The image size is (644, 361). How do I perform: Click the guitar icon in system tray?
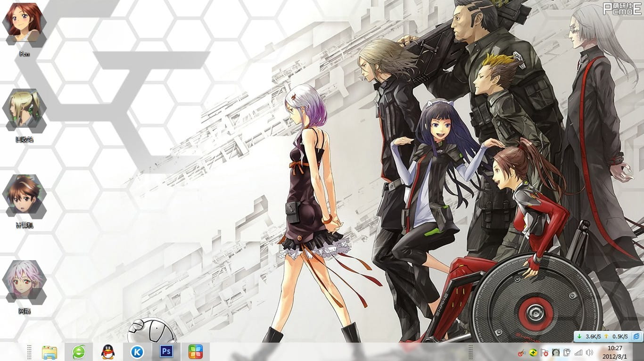point(522,353)
